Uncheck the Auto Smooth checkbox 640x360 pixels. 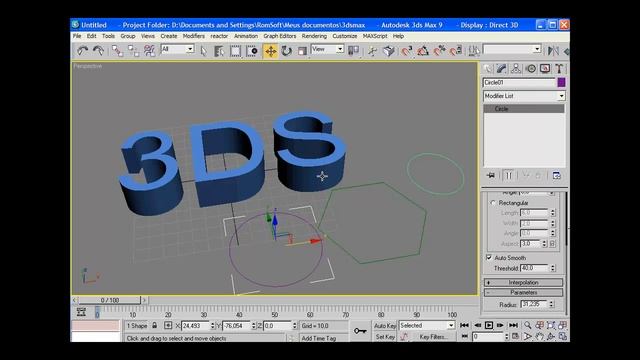(x=489, y=258)
